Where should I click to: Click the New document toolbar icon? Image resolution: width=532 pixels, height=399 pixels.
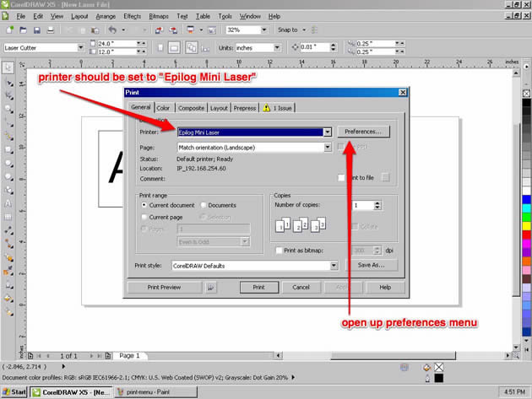coord(9,30)
